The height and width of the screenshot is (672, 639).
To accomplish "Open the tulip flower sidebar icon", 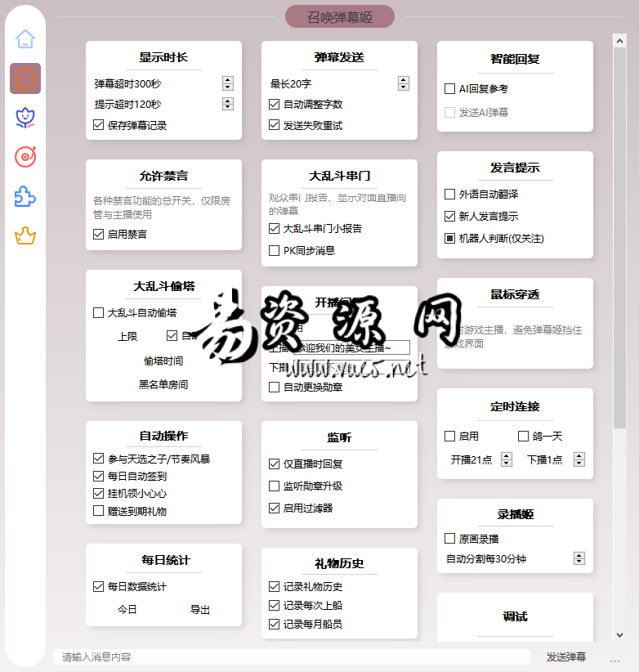I will pyautogui.click(x=25, y=118).
